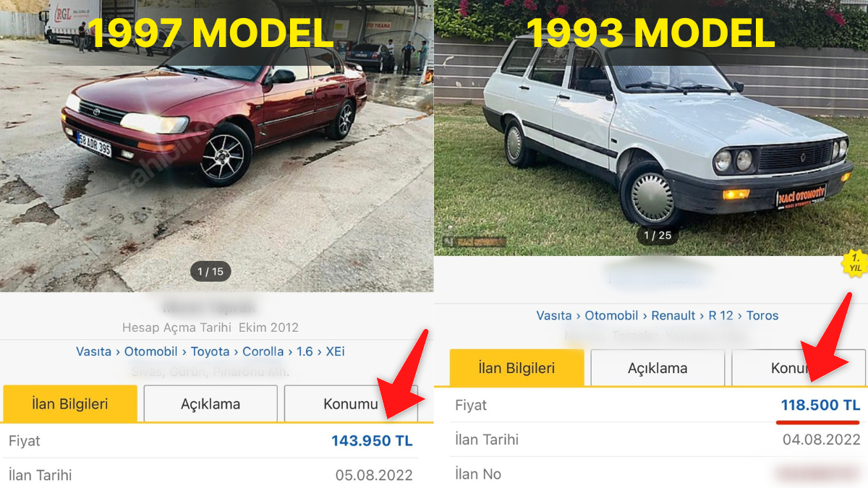This screenshot has width=868, height=488.
Task: Open the Toros breadcrumb link
Action: tap(762, 315)
